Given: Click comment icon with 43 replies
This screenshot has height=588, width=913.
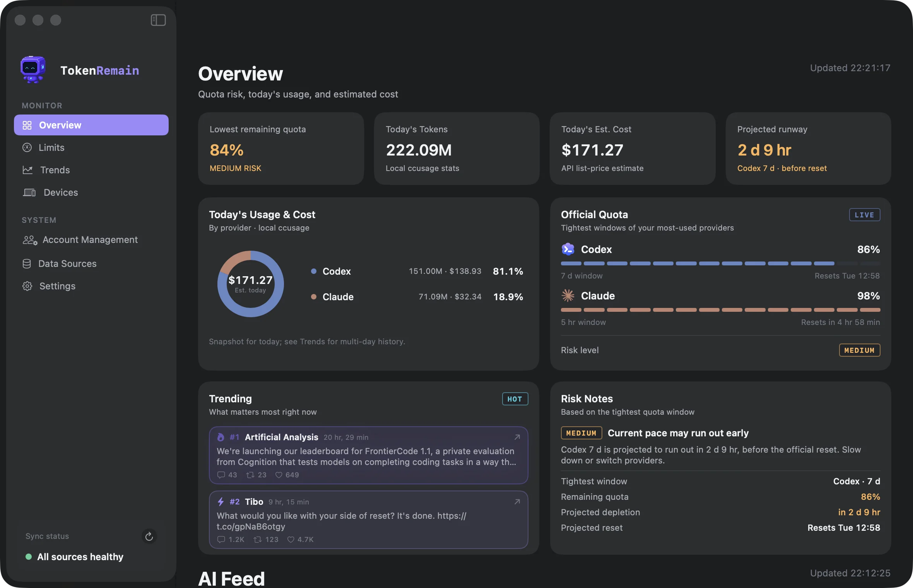Looking at the screenshot, I should click(221, 475).
